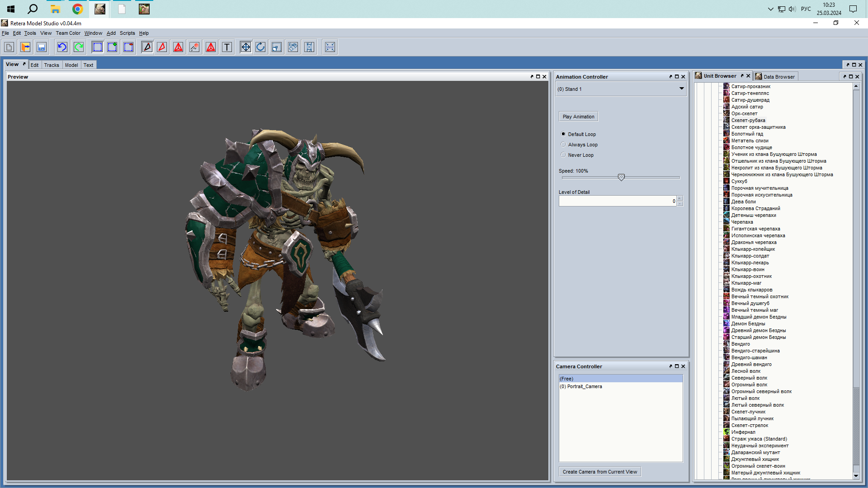Click the unit list scroll-down arrow
The height and width of the screenshot is (488, 868).
[x=856, y=476]
